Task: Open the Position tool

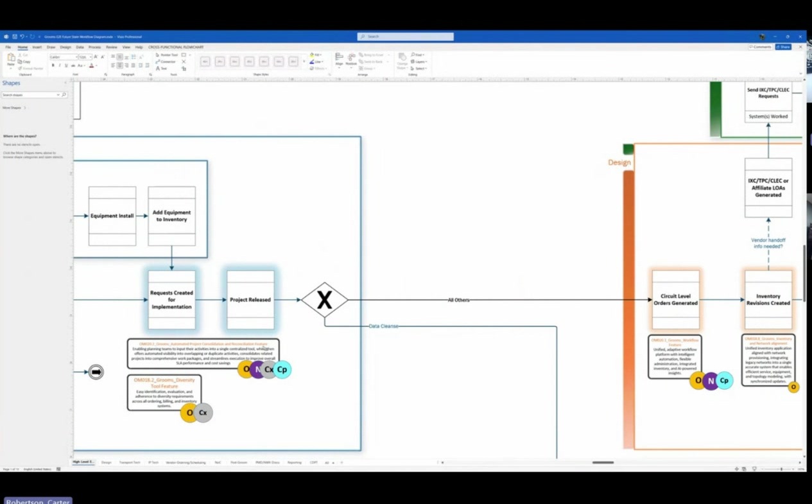Action: (351, 60)
